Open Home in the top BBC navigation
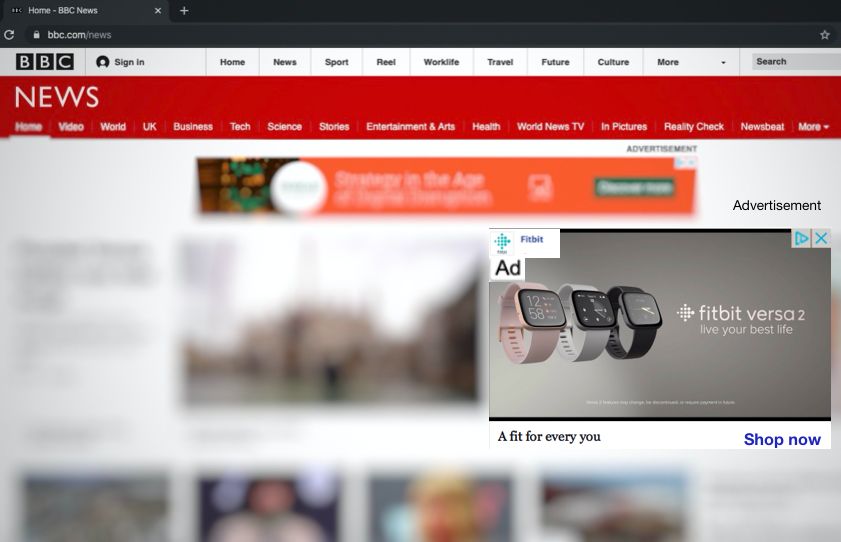This screenshot has height=542, width=841. 232,62
